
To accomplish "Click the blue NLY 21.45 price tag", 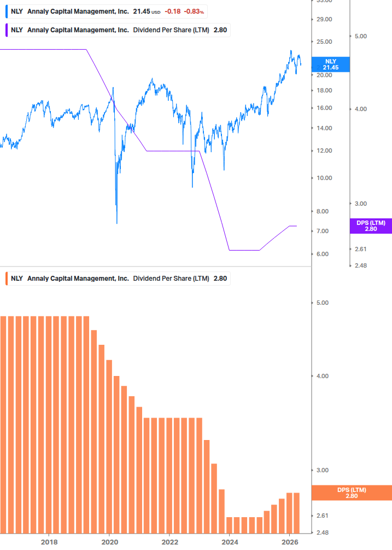I will pos(331,65).
